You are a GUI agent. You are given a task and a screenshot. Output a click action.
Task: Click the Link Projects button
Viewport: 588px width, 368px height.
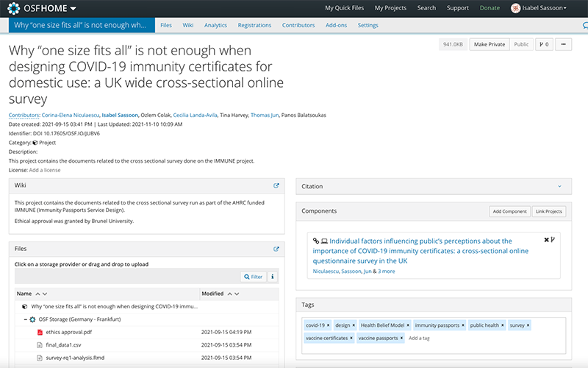548,211
